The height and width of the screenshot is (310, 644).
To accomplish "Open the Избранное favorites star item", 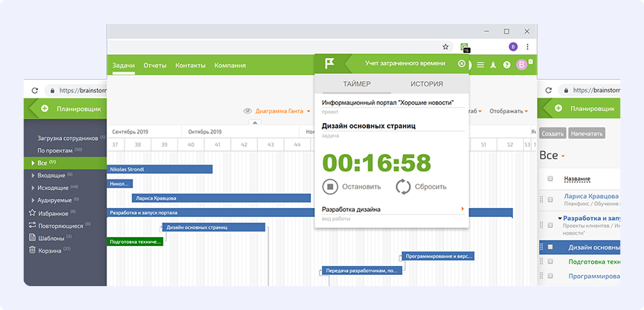I will [53, 213].
